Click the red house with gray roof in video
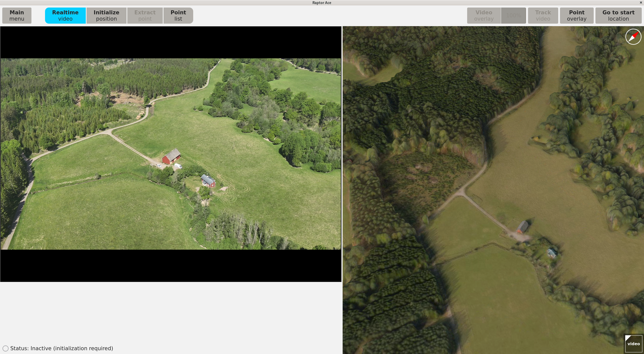The height and width of the screenshot is (354, 644). [x=208, y=181]
